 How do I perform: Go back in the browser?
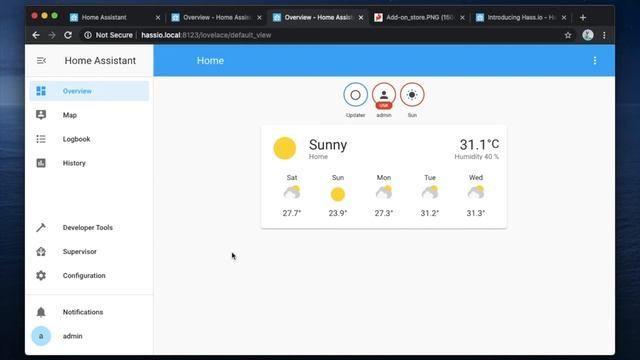pyautogui.click(x=36, y=35)
